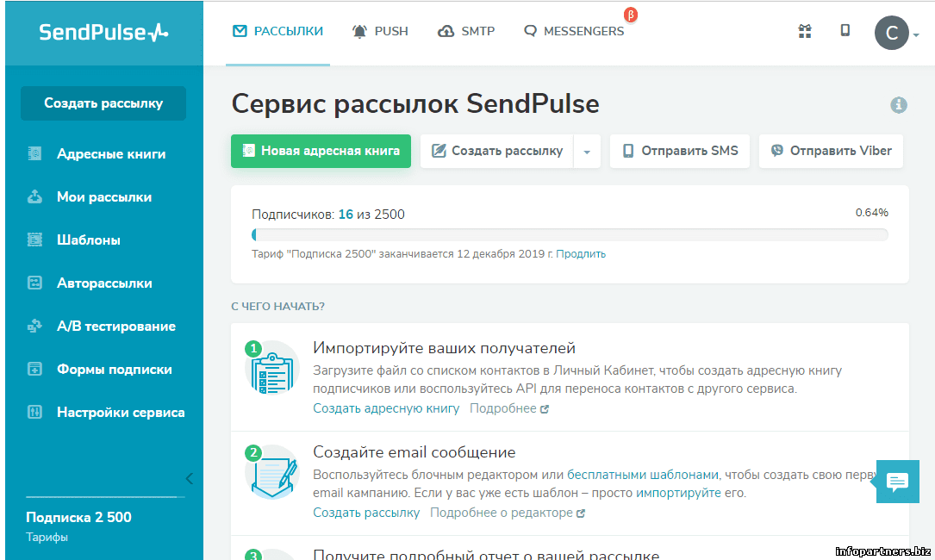Click the Создать рассылку link in step 2
Image resolution: width=935 pixels, height=560 pixels.
pos(367,513)
